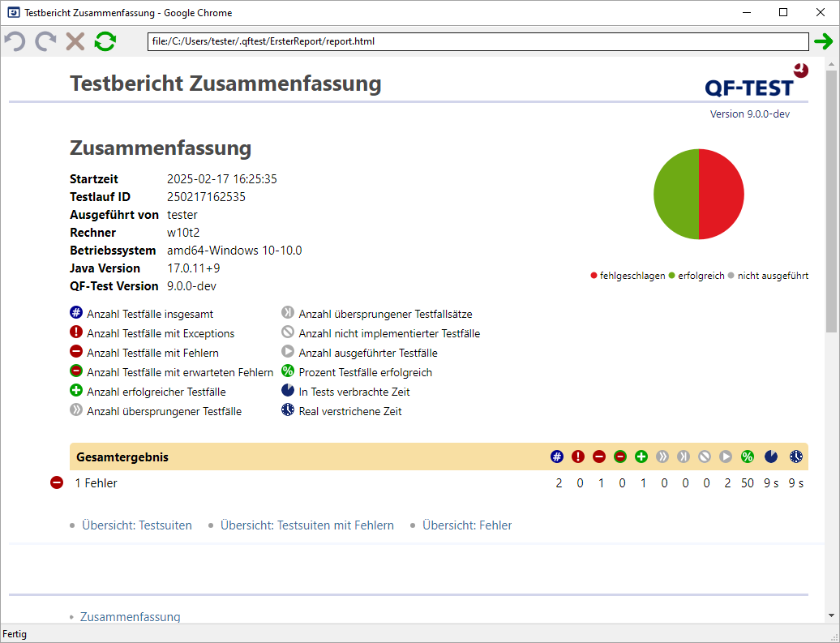The width and height of the screenshot is (840, 643).
Task: Reload the report with green refresh icon
Action: 105,41
